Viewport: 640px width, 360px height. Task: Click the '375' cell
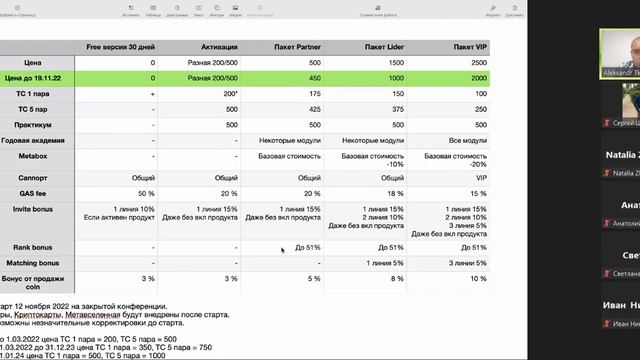pyautogui.click(x=365, y=109)
